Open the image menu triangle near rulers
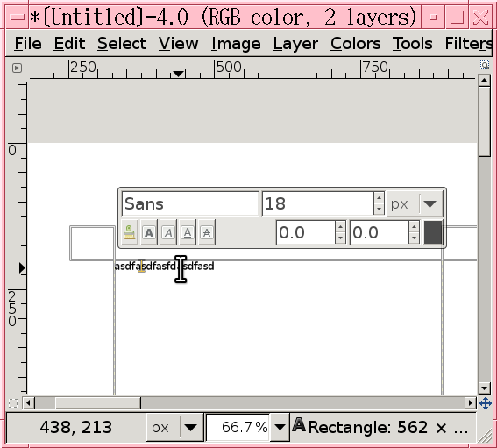The image size is (497, 448). point(17,68)
